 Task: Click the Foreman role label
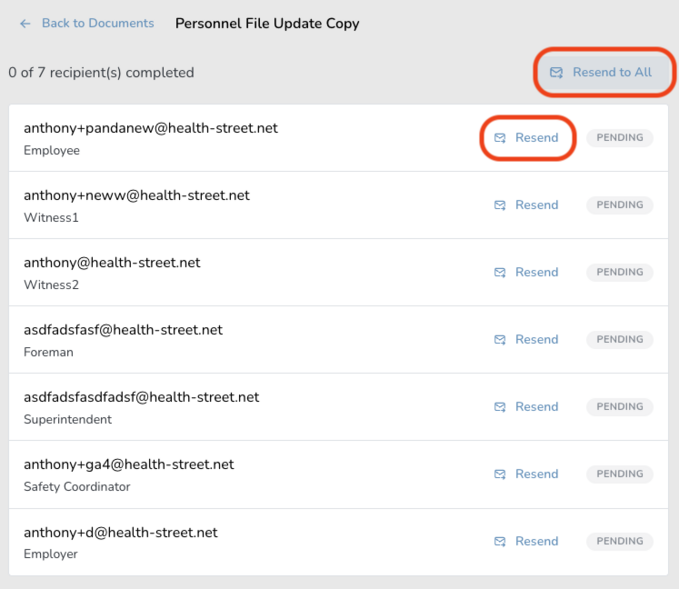point(48,352)
